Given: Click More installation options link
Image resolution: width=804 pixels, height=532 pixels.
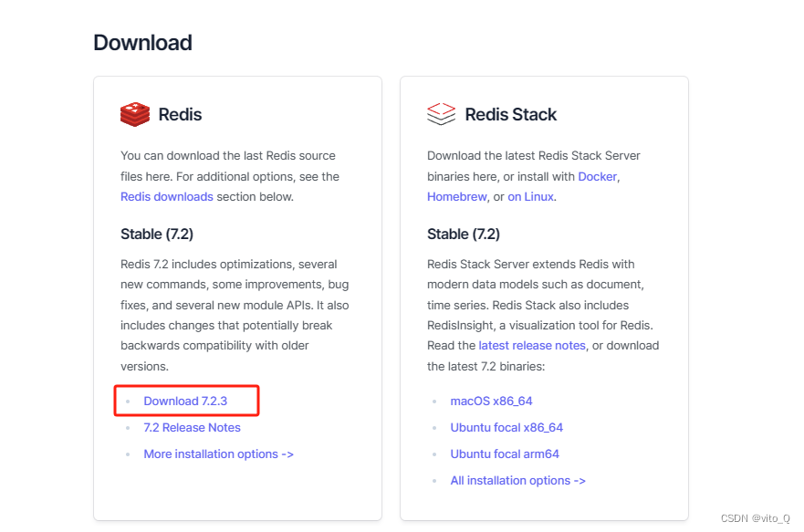Looking at the screenshot, I should (x=218, y=454).
